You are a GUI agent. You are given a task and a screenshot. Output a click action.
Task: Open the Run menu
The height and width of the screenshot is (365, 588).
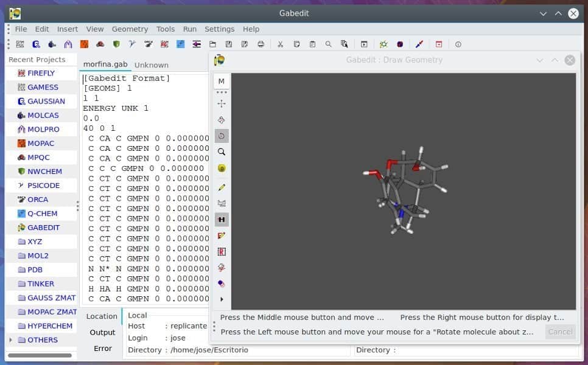189,29
